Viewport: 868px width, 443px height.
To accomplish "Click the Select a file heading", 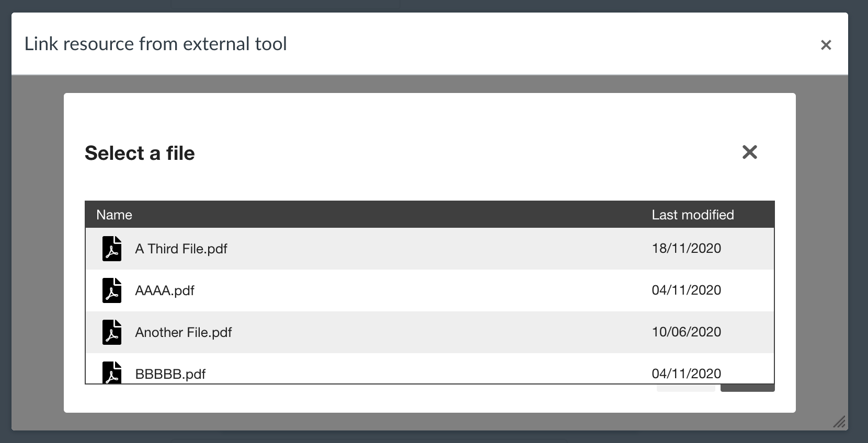I will click(x=139, y=153).
